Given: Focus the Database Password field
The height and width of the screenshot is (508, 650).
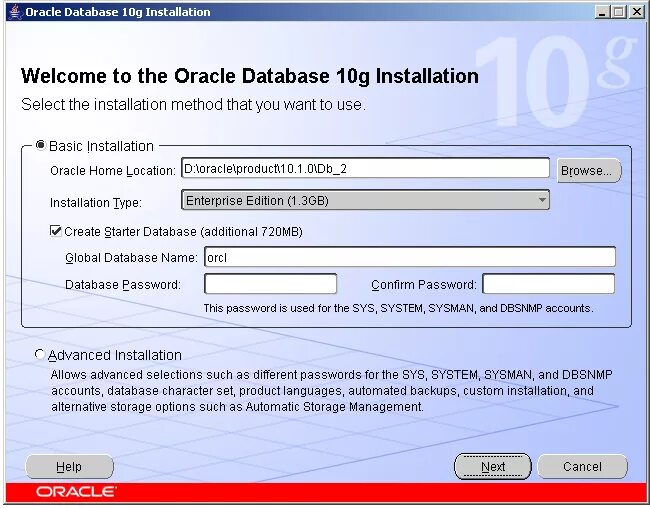Looking at the screenshot, I should [x=270, y=284].
